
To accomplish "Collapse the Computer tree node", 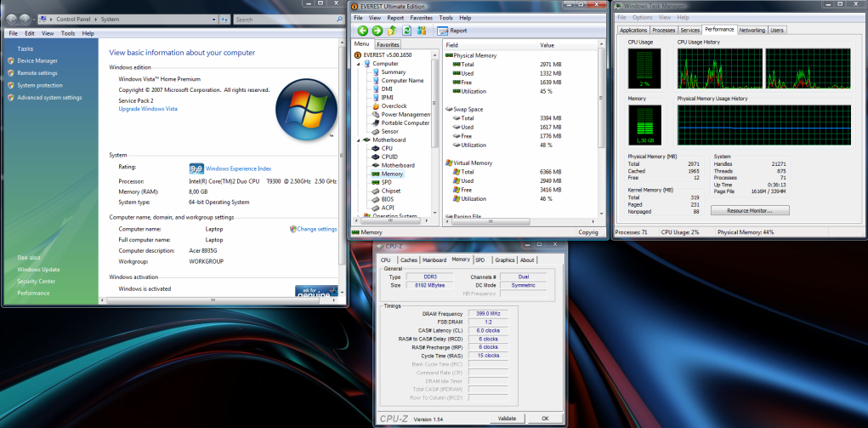I will tap(358, 64).
